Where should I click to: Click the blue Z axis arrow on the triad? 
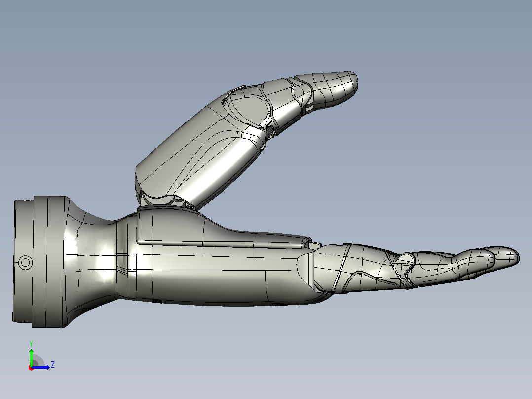40,367
